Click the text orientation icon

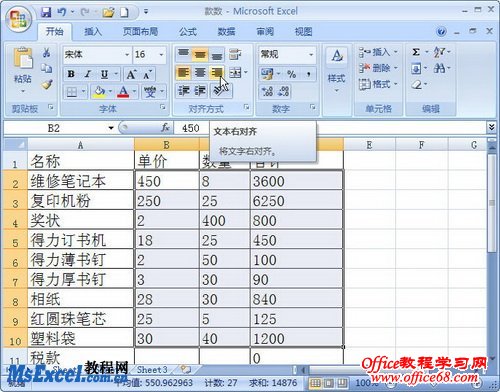(221, 91)
